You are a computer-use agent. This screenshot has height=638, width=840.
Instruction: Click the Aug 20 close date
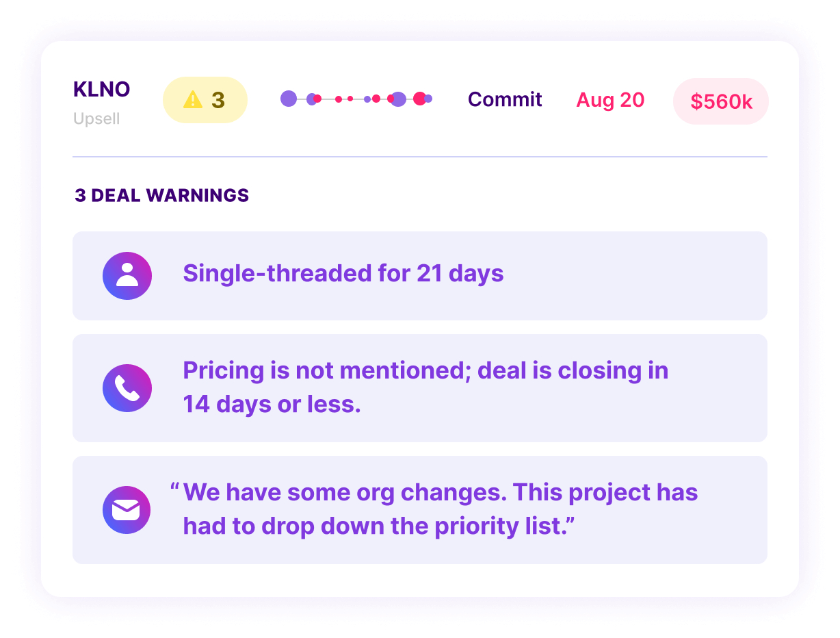pos(610,100)
